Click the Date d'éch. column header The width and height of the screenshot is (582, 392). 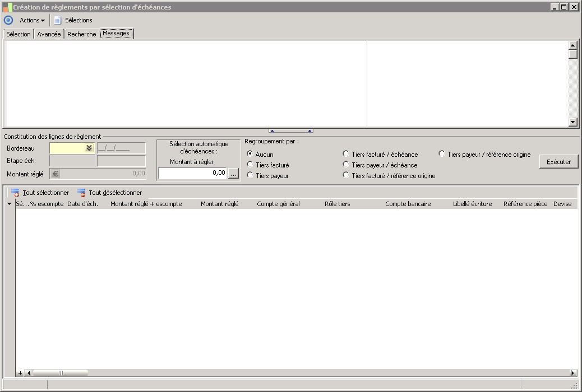pyautogui.click(x=83, y=204)
